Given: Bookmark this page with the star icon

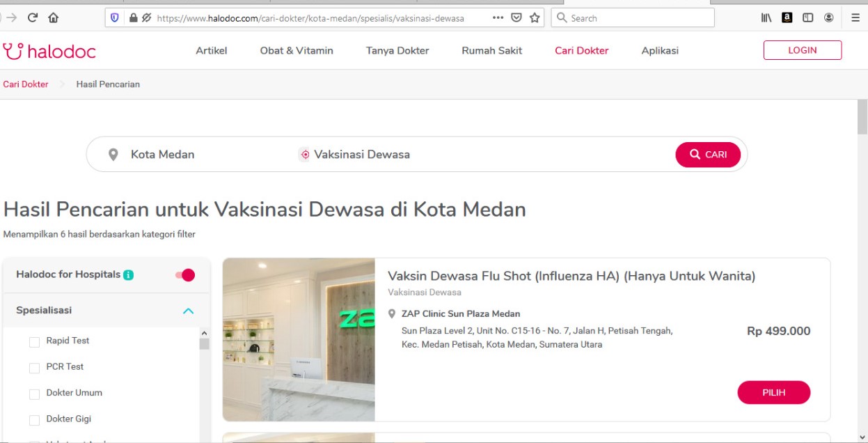Looking at the screenshot, I should [535, 18].
